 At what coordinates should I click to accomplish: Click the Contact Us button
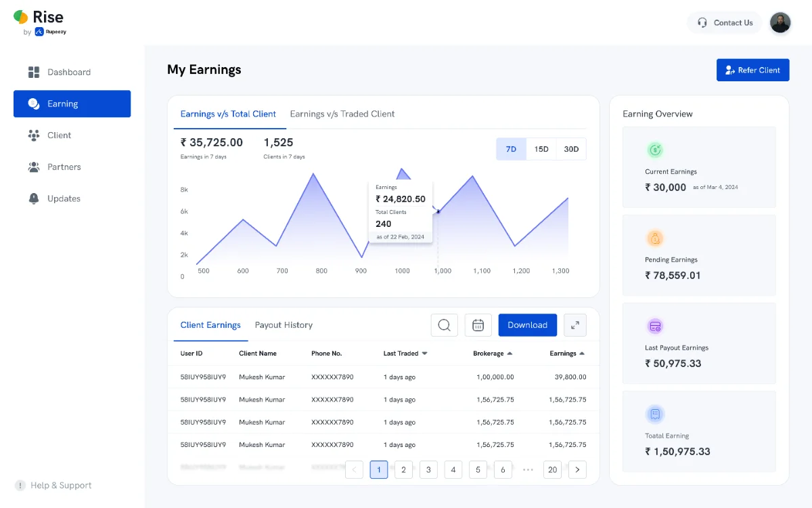point(725,22)
